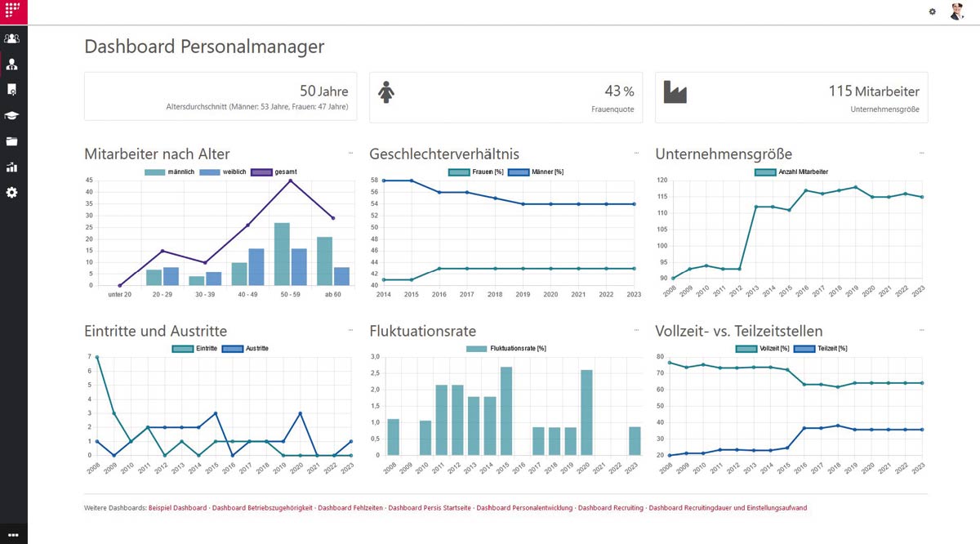Open the applicant document sidebar icon
980x544 pixels.
(12, 90)
